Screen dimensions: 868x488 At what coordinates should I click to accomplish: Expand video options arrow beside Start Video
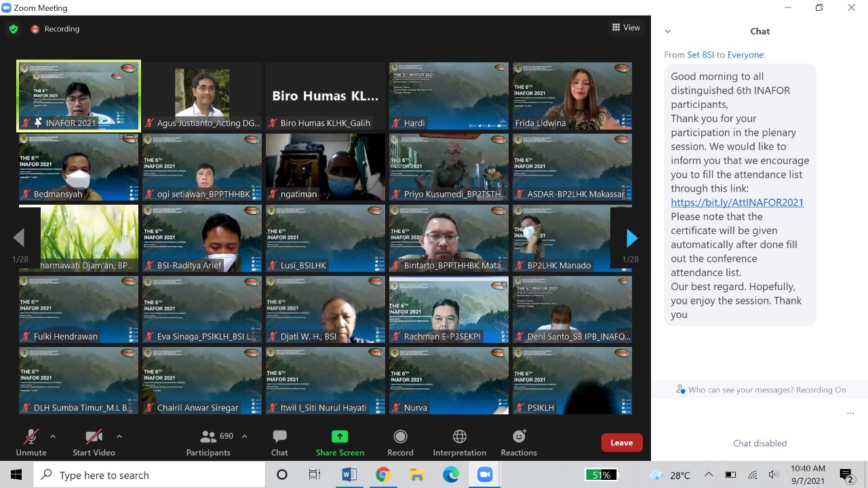[119, 436]
